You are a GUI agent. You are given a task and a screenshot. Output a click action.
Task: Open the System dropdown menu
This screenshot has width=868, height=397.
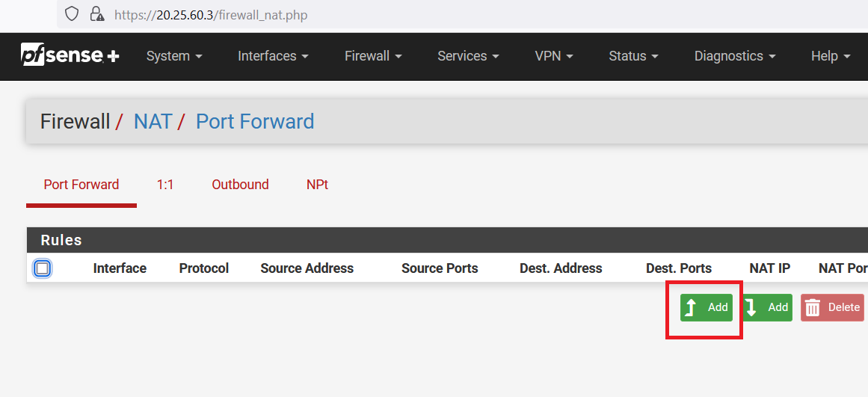click(x=174, y=56)
